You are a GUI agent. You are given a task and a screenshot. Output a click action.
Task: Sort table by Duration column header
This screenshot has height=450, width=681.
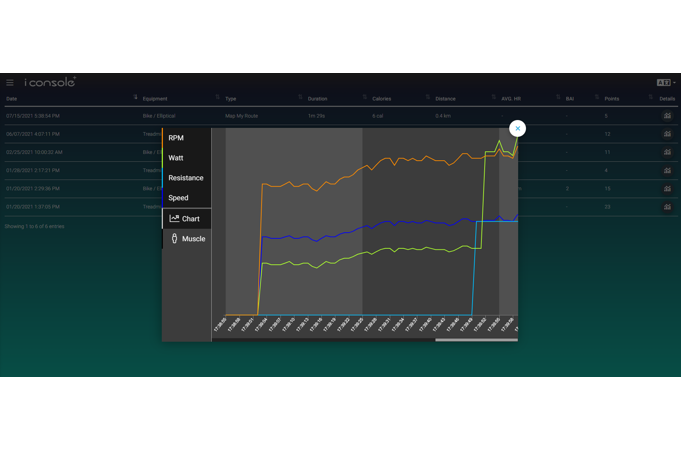point(317,99)
